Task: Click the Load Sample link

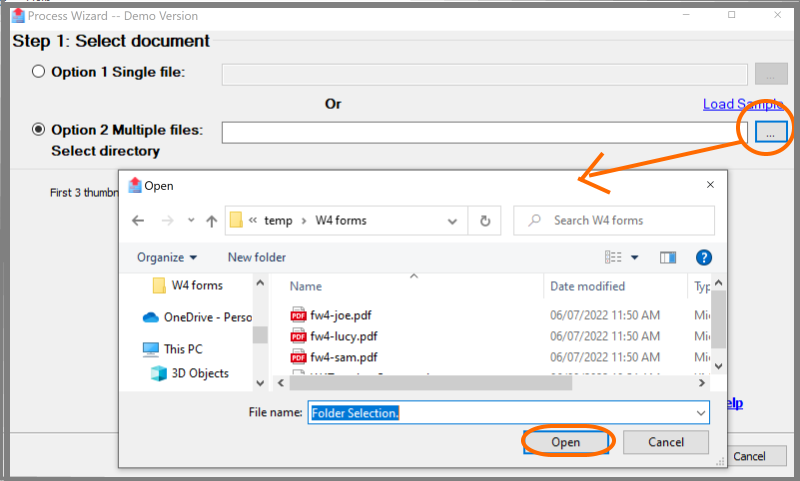Action: (x=742, y=104)
